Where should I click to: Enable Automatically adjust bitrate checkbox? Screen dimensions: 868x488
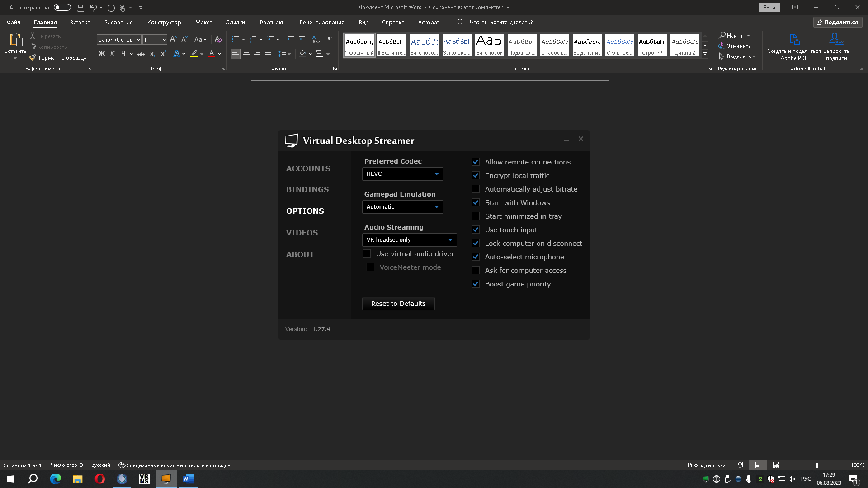(476, 189)
